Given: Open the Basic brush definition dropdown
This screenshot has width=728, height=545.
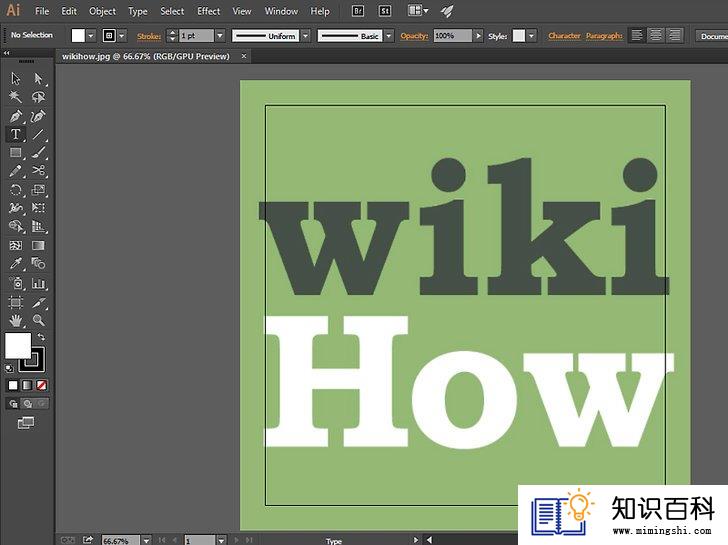Looking at the screenshot, I should (x=389, y=36).
